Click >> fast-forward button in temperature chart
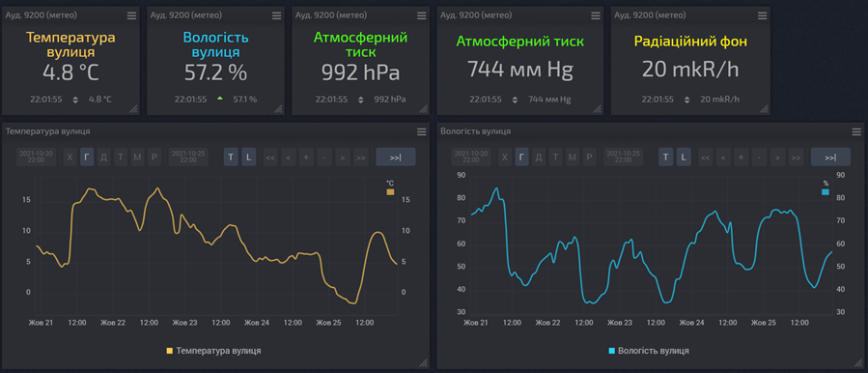This screenshot has height=373, width=868. (x=361, y=158)
